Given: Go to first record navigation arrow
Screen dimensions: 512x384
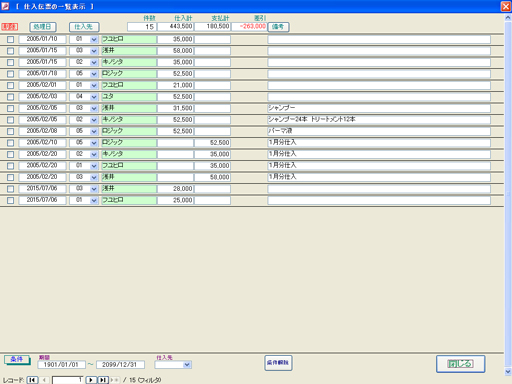Looking at the screenshot, I should tap(32, 380).
